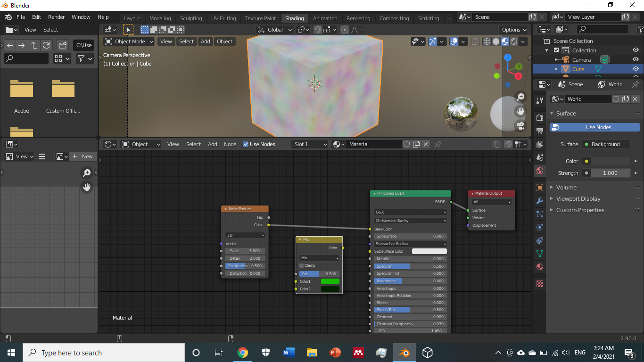Open the GGX distribution dropdown
Image resolution: width=644 pixels, height=362 pixels.
pos(411,212)
